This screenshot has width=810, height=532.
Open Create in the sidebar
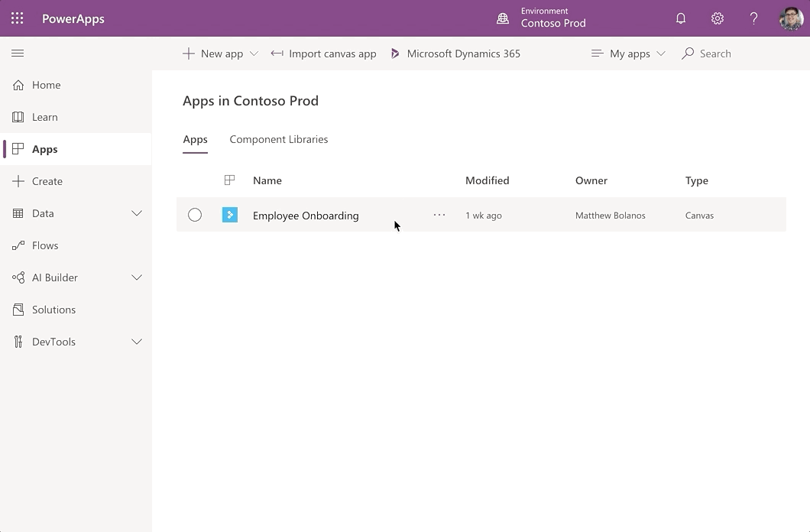pos(47,181)
